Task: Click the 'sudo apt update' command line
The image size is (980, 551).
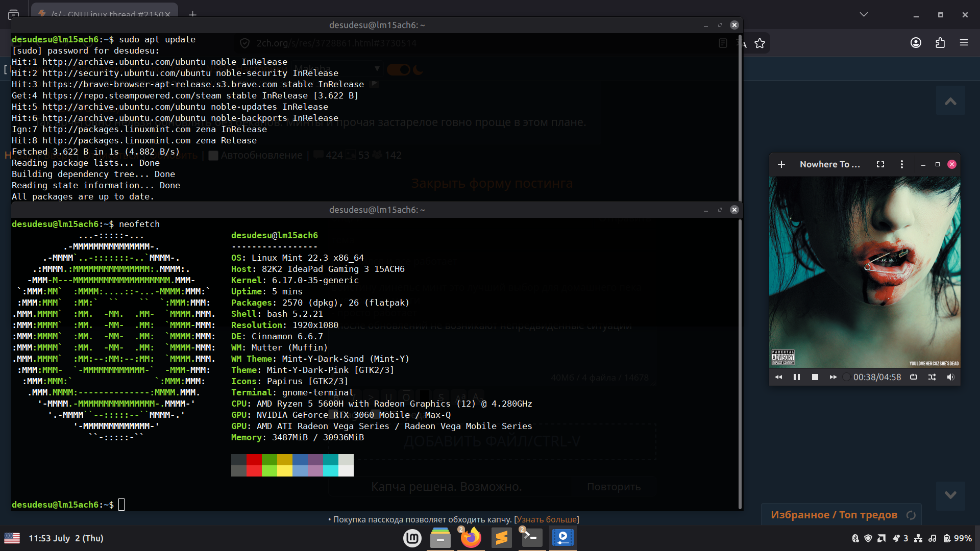Action: tap(157, 39)
